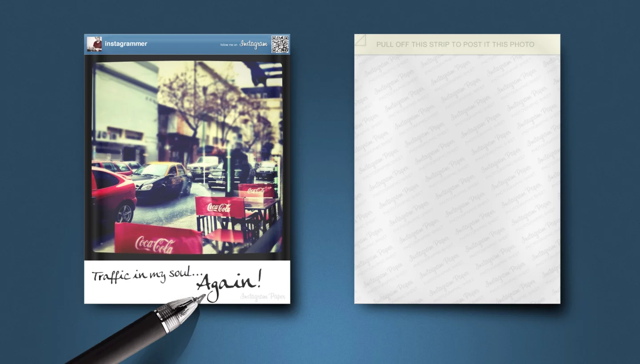Click the Instagram Paper watermark on the caption
Image resolution: width=640 pixels, height=364 pixels.
(x=263, y=297)
